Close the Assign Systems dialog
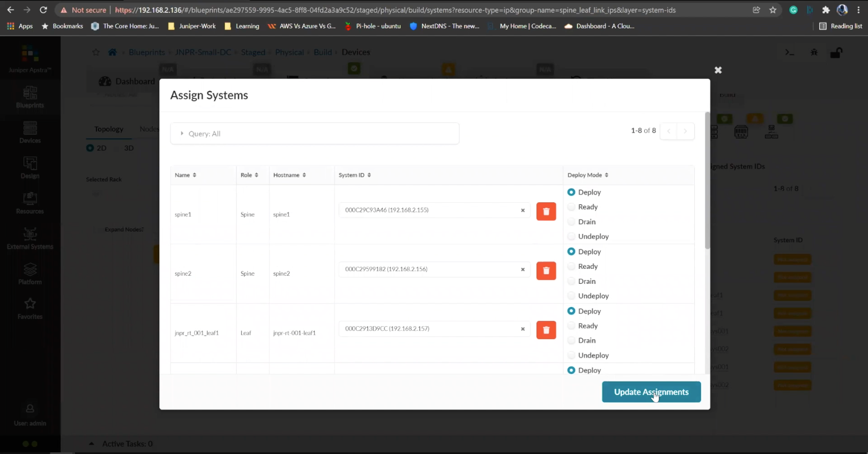 click(718, 70)
